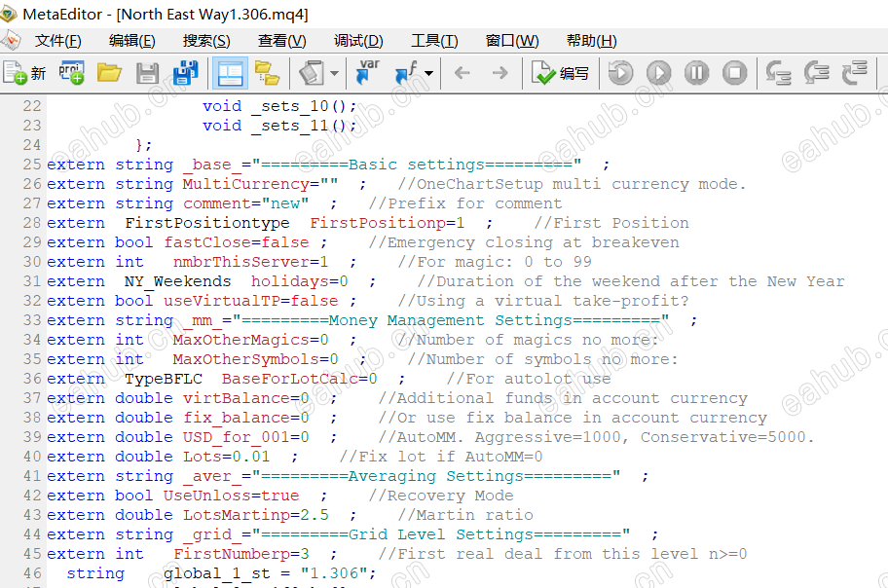Click the Step Over icon
Screen dimensions: 888x588
(x=817, y=73)
